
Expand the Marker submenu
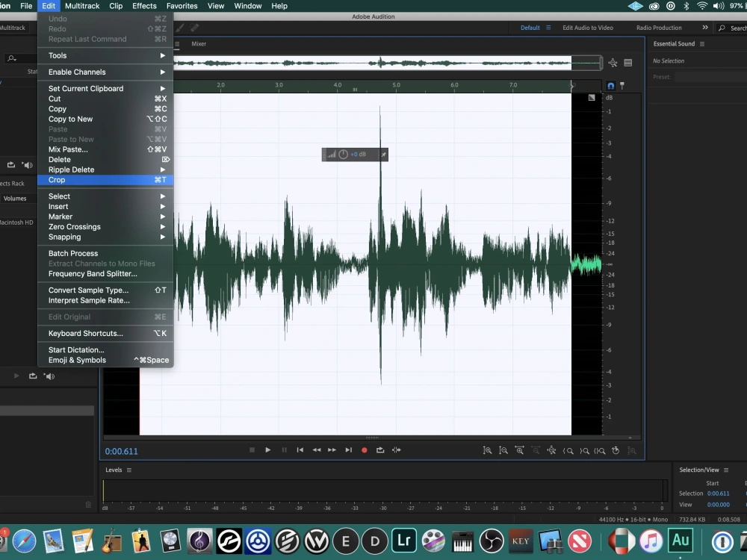105,217
